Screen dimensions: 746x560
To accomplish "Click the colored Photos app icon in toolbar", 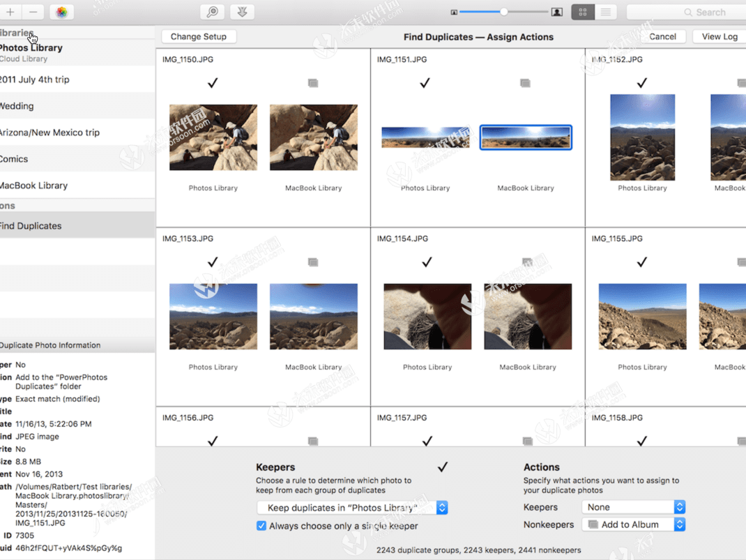I will 62,12.
